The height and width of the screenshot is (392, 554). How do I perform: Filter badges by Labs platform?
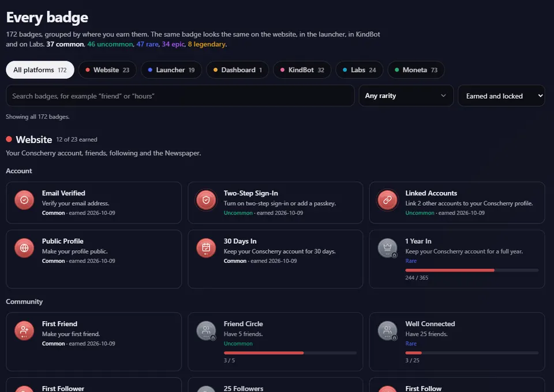click(360, 70)
